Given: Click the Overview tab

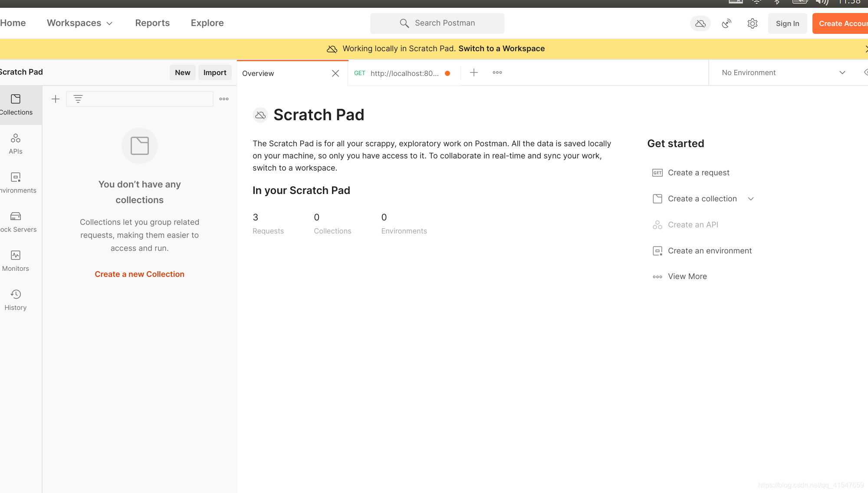Looking at the screenshot, I should click(258, 73).
